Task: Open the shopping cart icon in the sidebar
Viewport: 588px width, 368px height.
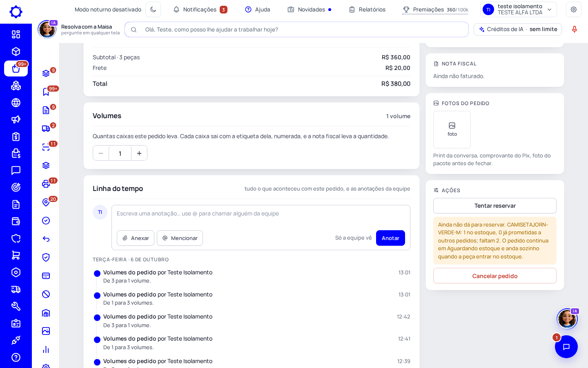Action: click(x=16, y=255)
